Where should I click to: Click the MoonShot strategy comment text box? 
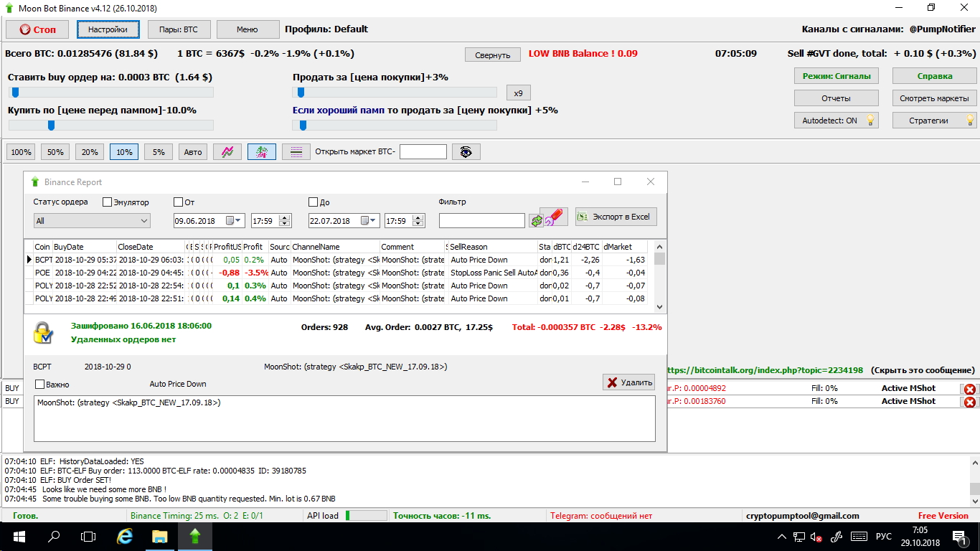(344, 418)
